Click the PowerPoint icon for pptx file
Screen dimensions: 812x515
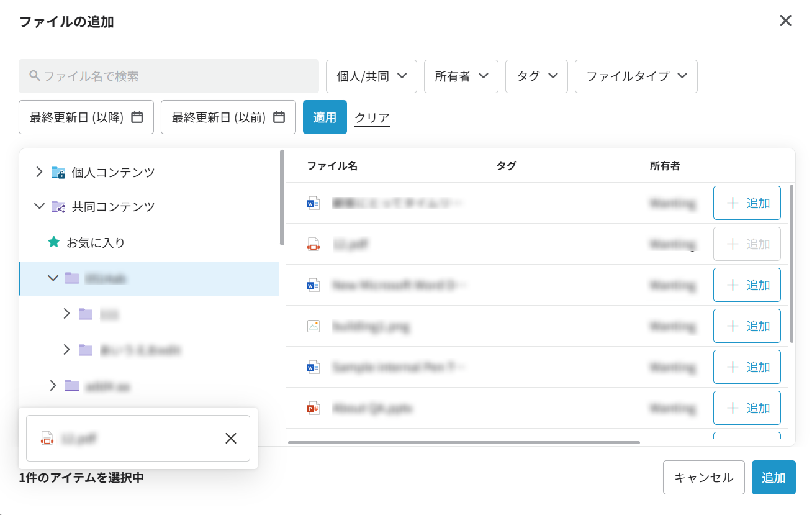(x=314, y=408)
